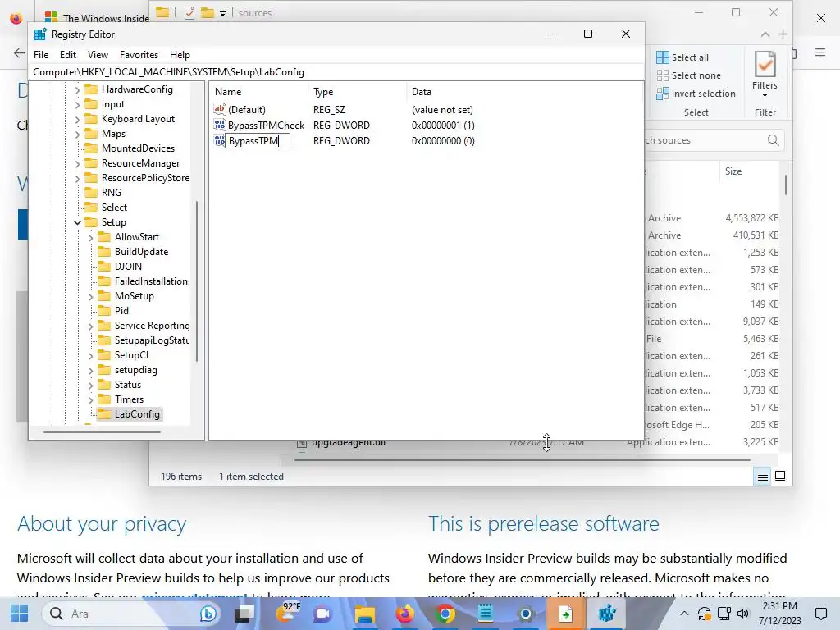Click Select all in File Explorer ribbon
840x630 pixels.
click(x=682, y=57)
